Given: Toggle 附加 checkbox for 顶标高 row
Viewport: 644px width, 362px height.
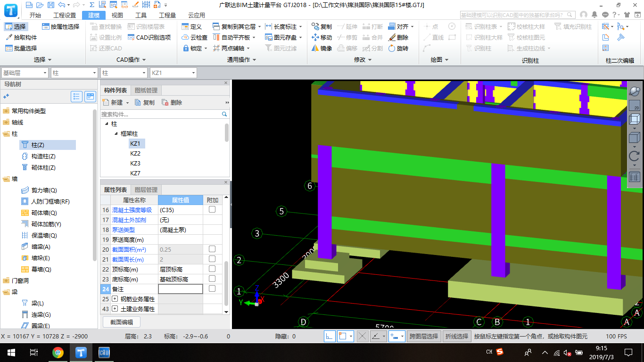Looking at the screenshot, I should (x=212, y=269).
